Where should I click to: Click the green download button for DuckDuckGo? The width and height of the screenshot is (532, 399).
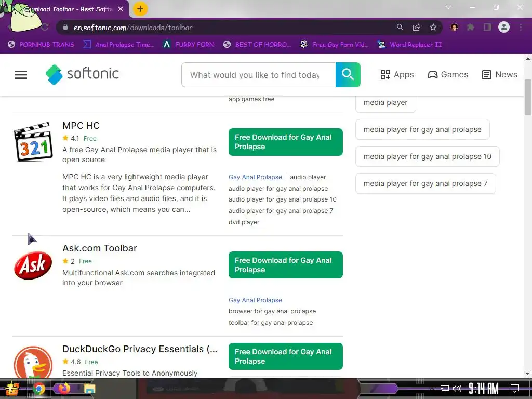click(x=285, y=356)
